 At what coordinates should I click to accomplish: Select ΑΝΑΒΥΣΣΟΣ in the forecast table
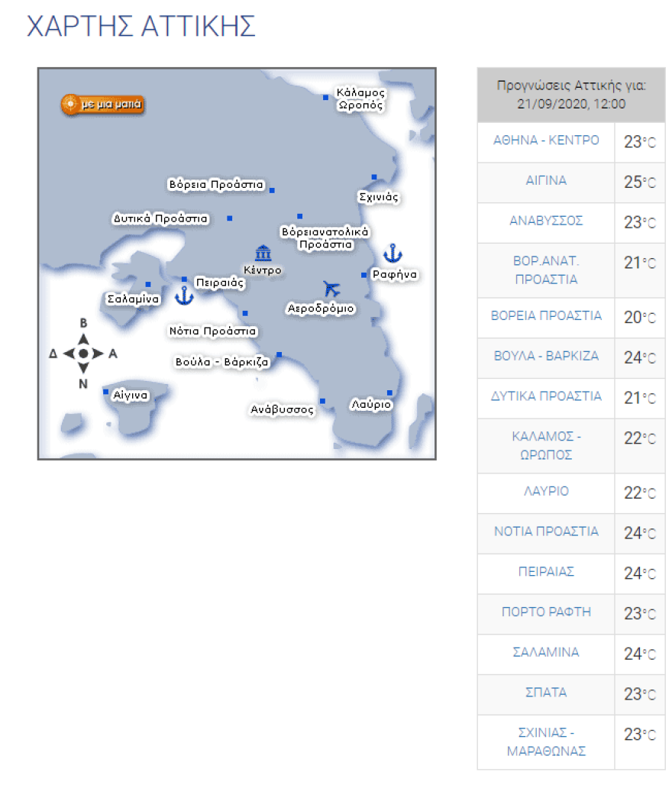tap(546, 221)
